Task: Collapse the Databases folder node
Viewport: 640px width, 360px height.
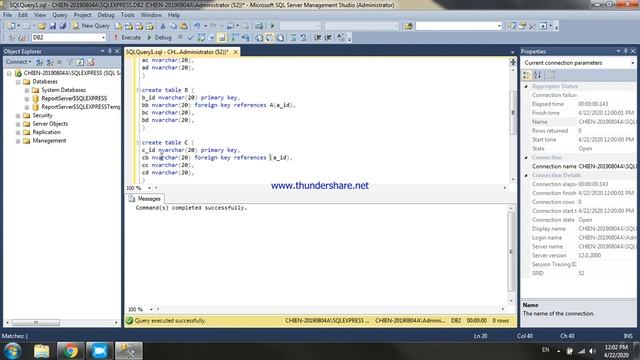Action: coord(18,82)
